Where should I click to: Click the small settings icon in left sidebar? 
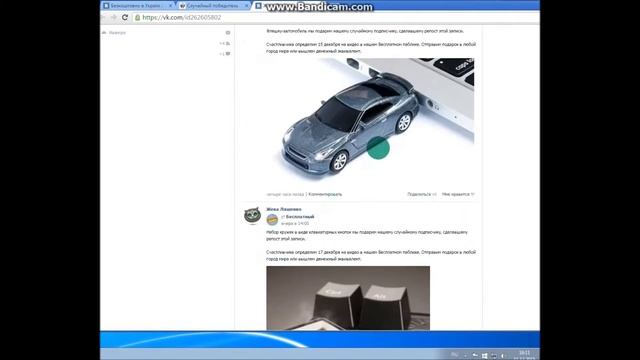pos(228,33)
